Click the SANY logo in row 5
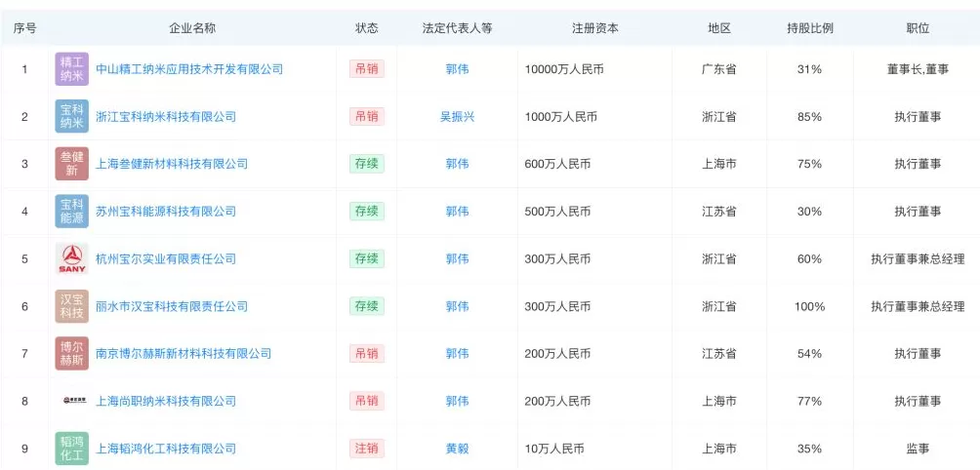The width and height of the screenshot is (980, 470). pos(72,259)
